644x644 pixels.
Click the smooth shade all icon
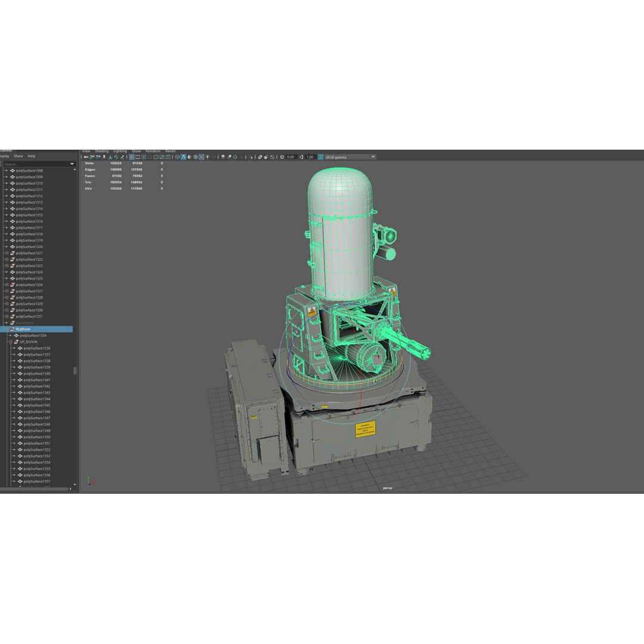[184, 157]
